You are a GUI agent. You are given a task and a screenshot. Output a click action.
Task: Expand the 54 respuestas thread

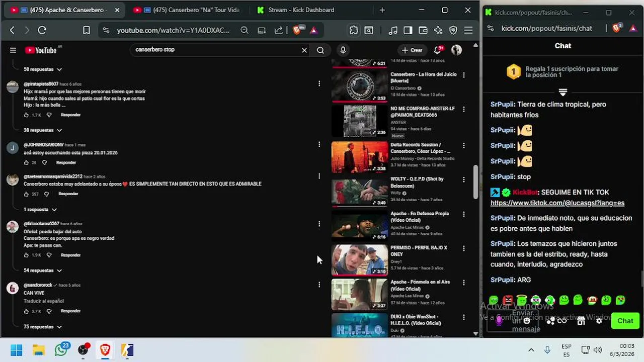click(x=43, y=270)
